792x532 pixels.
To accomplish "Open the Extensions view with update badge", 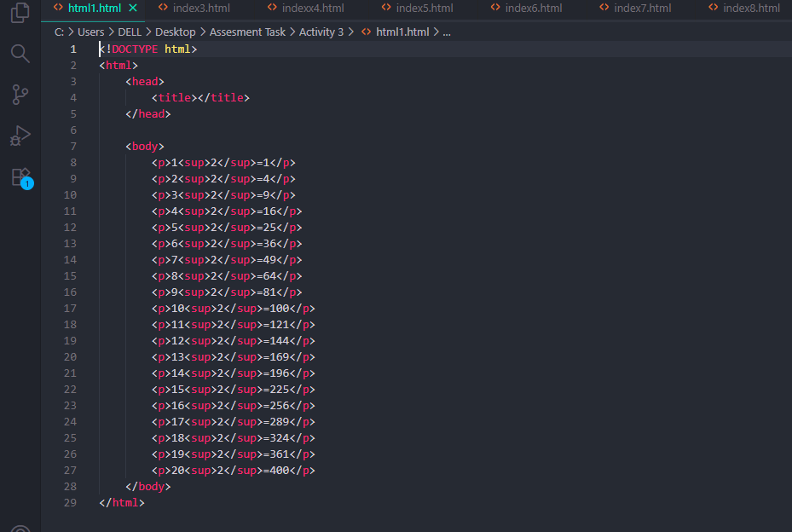I will (x=20, y=176).
